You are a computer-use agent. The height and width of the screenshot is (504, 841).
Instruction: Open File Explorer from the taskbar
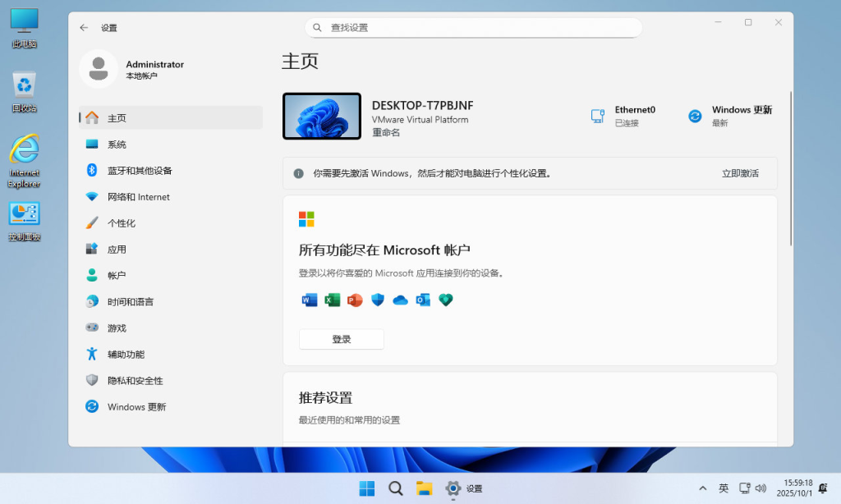[424, 488]
